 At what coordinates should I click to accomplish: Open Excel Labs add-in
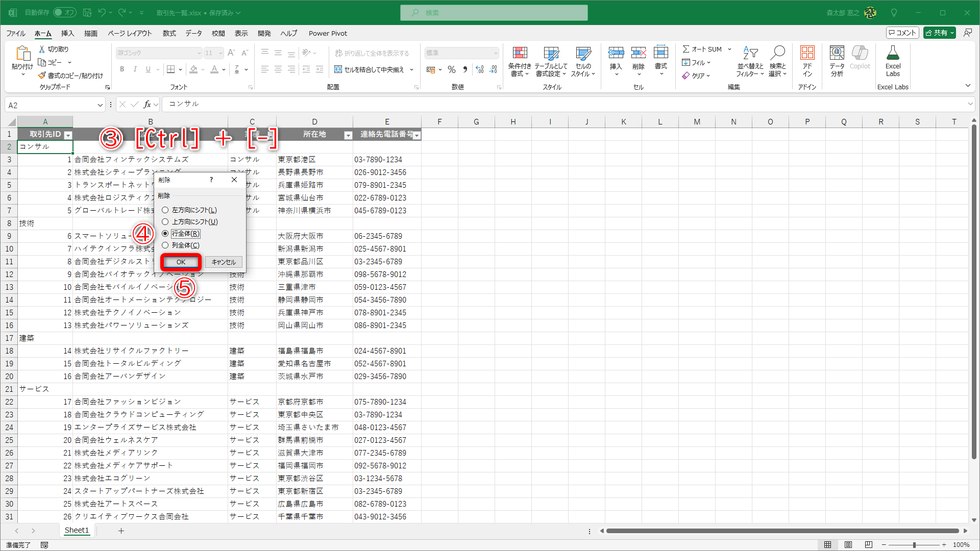click(893, 53)
